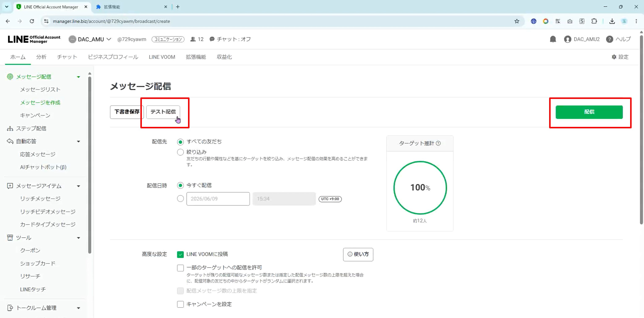This screenshot has width=644, height=318.
Task: Click the LINE Official Account Manager logo
Action: point(34,39)
